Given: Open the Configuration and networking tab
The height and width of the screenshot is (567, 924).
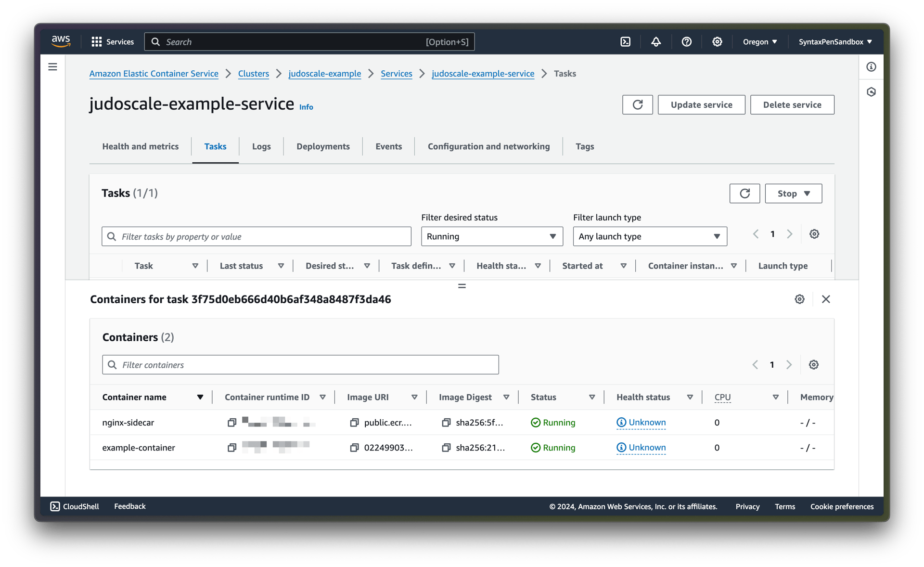Looking at the screenshot, I should click(488, 146).
